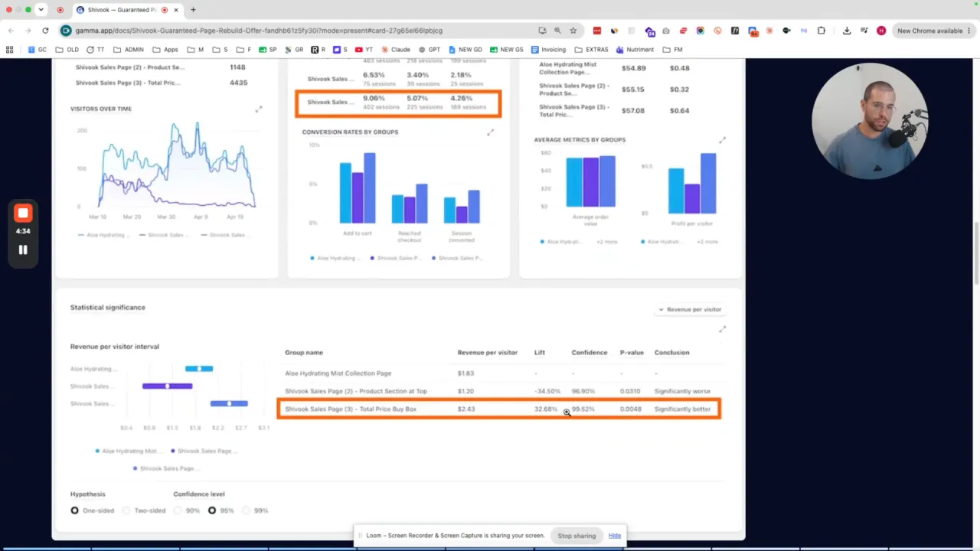Open the NEW GS bookmark
Viewport: 980px width, 551px height.
tap(507, 50)
